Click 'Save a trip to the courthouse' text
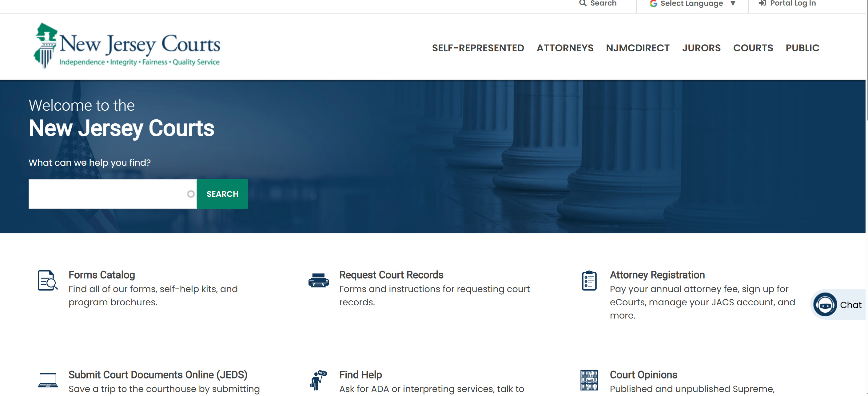Viewport: 868px width, 396px height. coord(164,389)
